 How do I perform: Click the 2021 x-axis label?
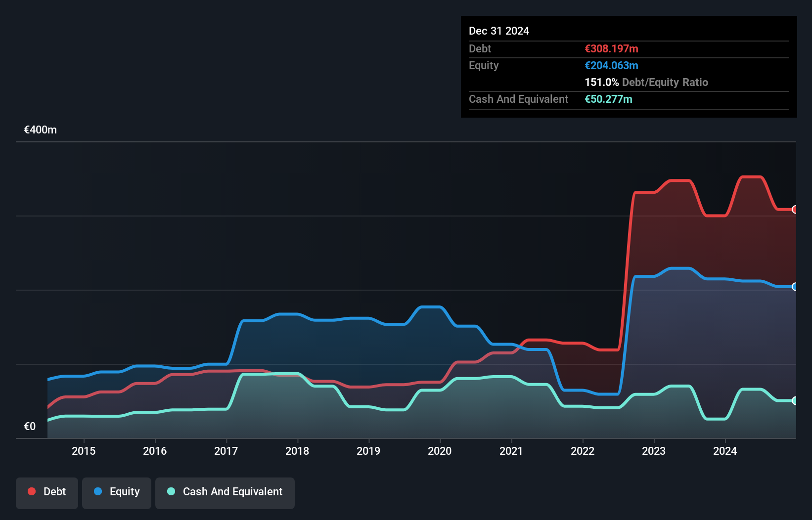(x=511, y=451)
